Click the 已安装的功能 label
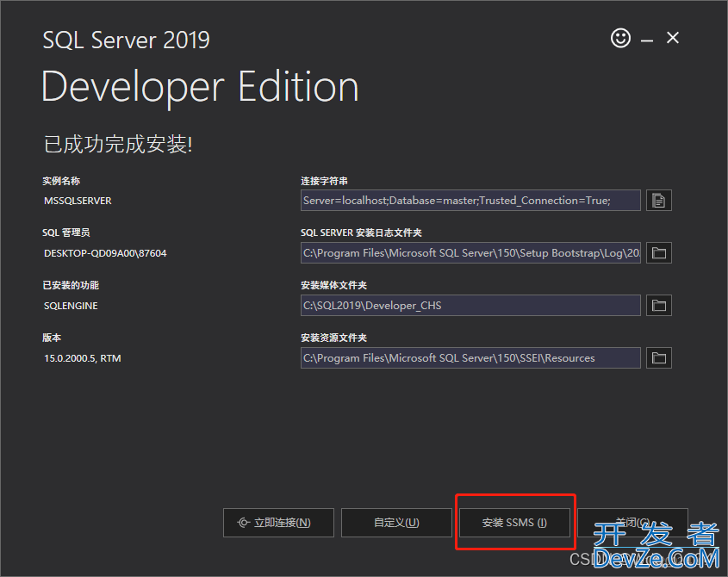This screenshot has height=577, width=728. pyautogui.click(x=71, y=285)
